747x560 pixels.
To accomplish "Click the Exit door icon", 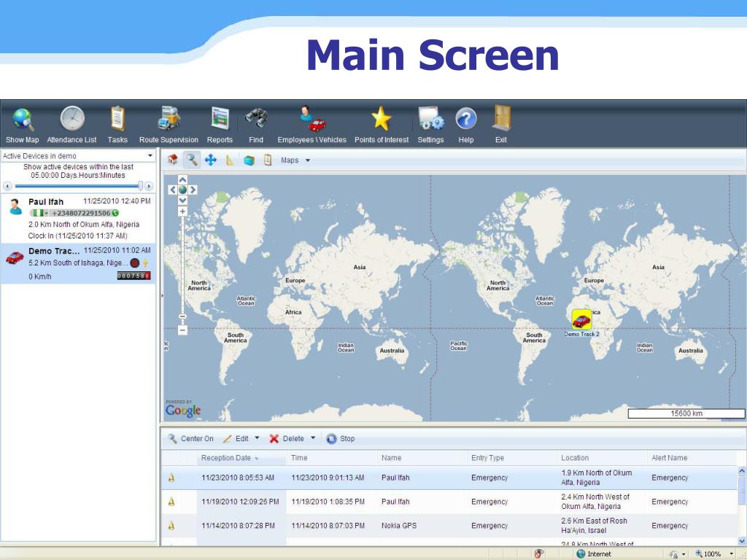I will 502,117.
